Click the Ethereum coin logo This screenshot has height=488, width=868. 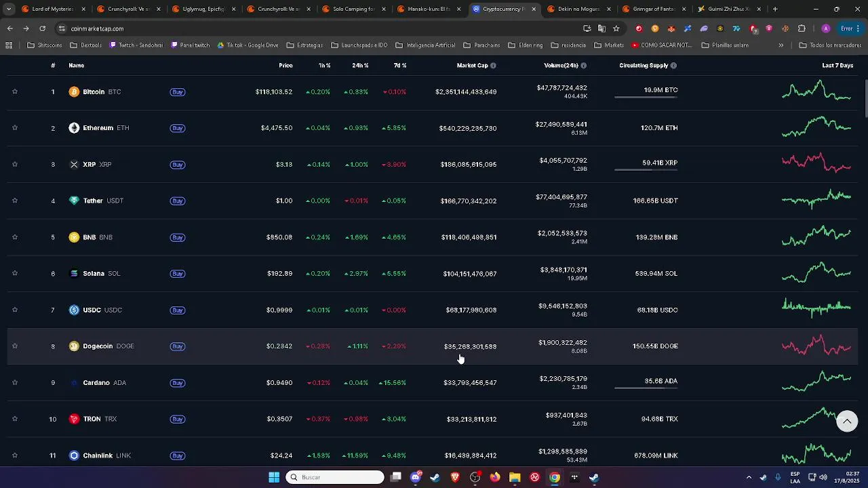coord(74,128)
